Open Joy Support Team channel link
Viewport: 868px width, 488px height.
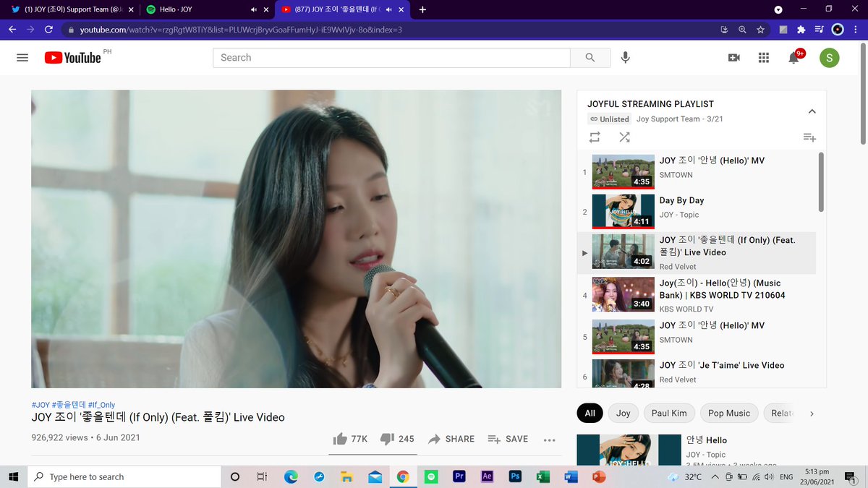668,119
